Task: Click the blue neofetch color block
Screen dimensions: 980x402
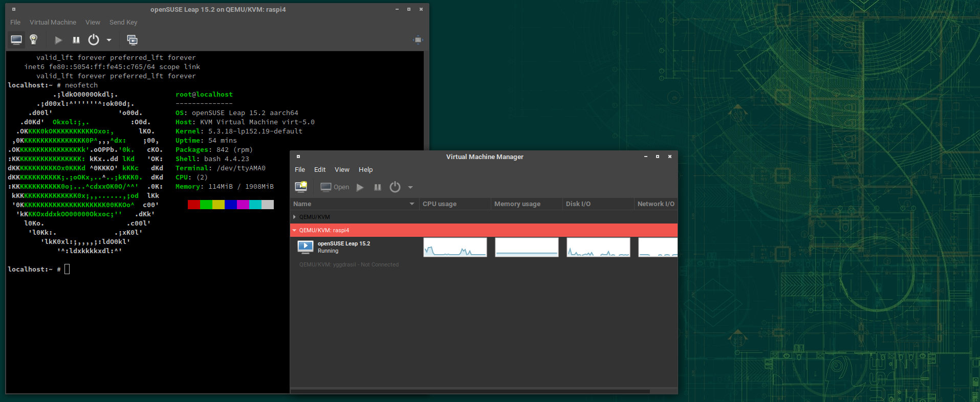Action: (231, 205)
